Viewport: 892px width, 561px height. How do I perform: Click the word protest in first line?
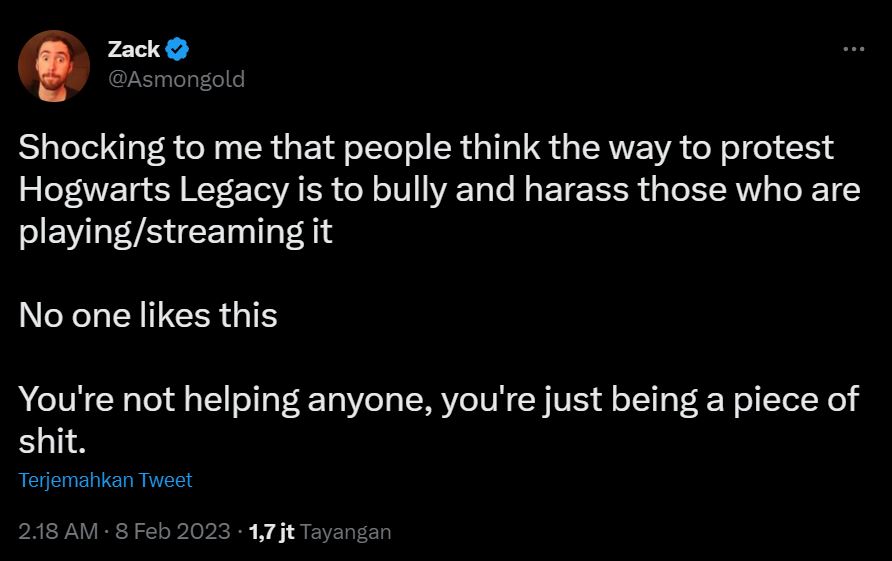[x=777, y=149]
